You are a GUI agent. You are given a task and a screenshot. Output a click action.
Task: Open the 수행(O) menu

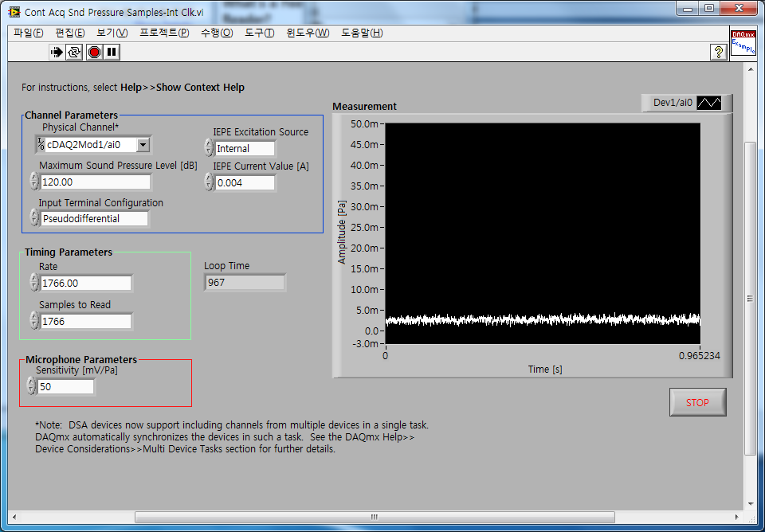point(217,33)
